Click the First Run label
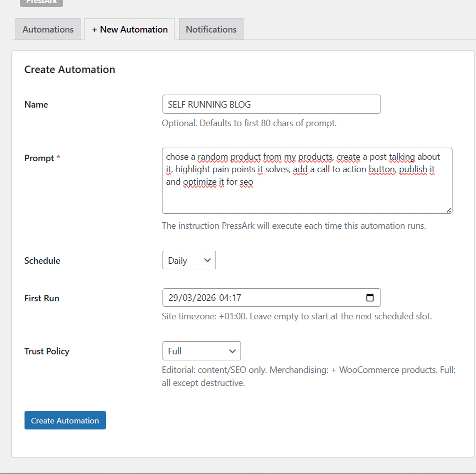Viewport: 476px width, 474px height. [x=42, y=298]
